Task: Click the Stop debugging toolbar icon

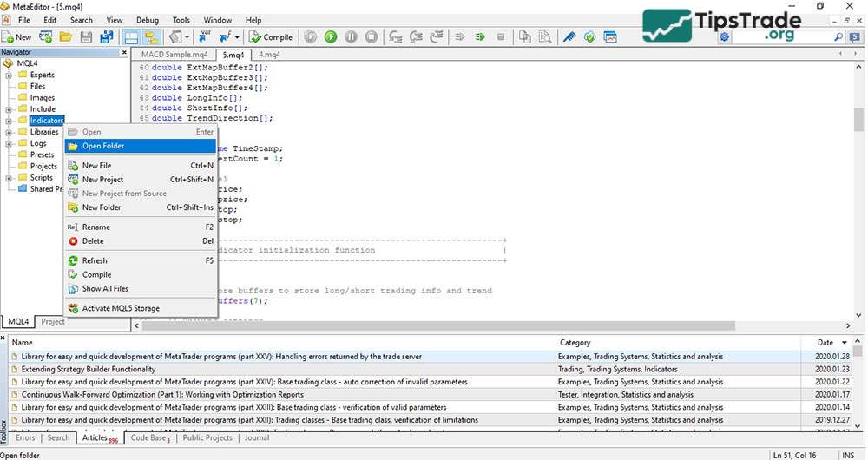Action: tap(372, 37)
